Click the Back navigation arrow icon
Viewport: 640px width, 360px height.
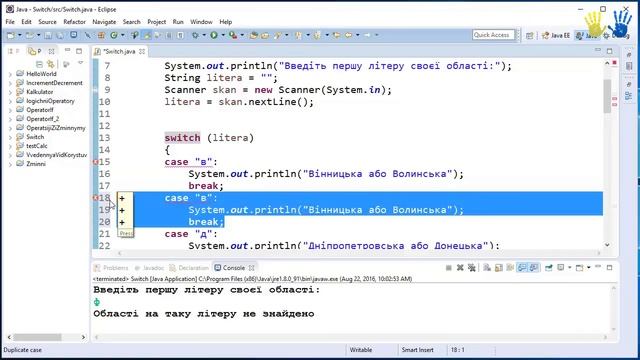click(x=348, y=36)
